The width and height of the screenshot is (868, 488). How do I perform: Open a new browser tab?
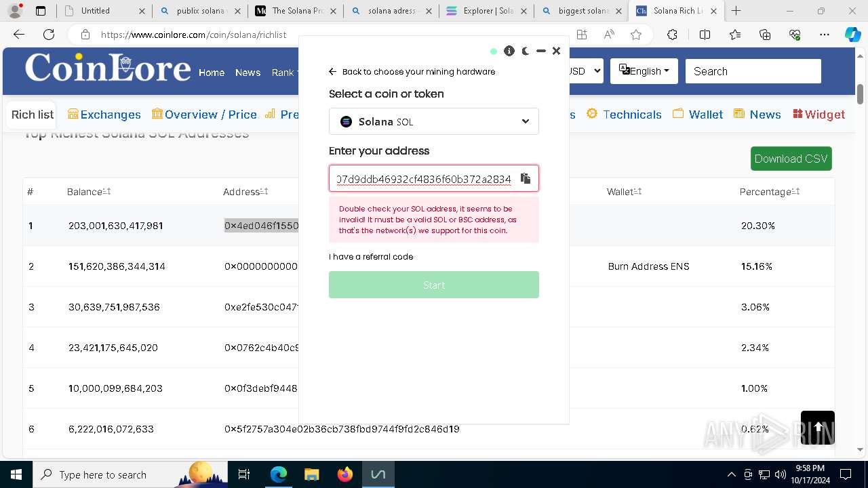(736, 11)
